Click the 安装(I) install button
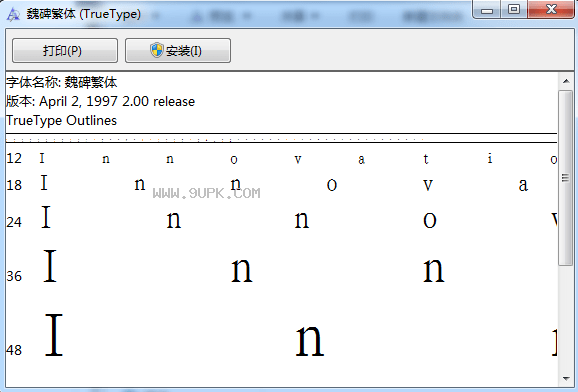Viewport: 578px width, 392px height. (x=178, y=51)
